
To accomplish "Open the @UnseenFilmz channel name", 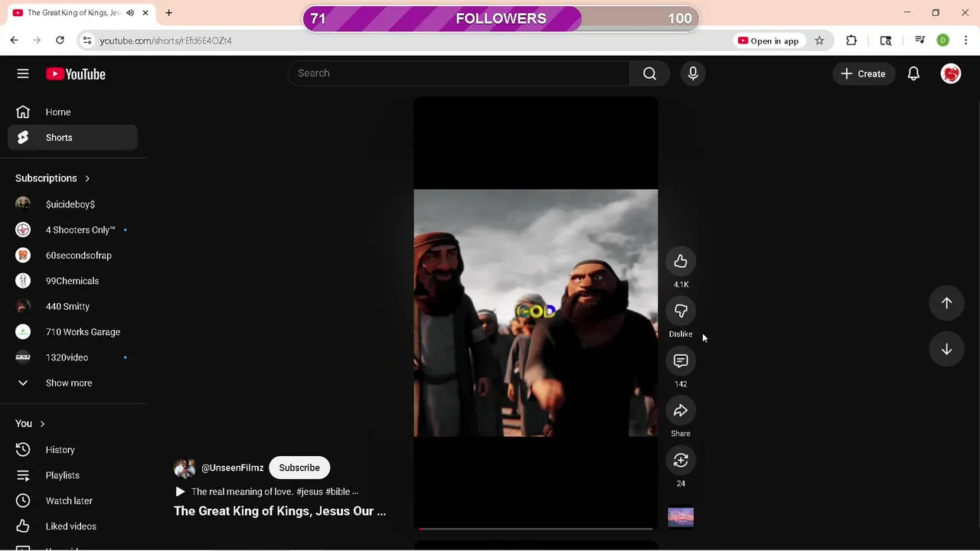I will coord(232,468).
